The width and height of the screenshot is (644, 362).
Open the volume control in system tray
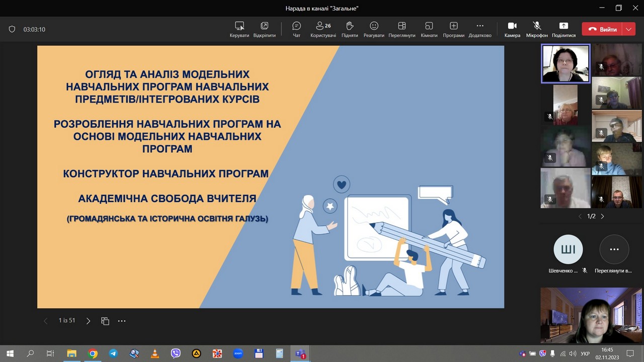tap(573, 354)
